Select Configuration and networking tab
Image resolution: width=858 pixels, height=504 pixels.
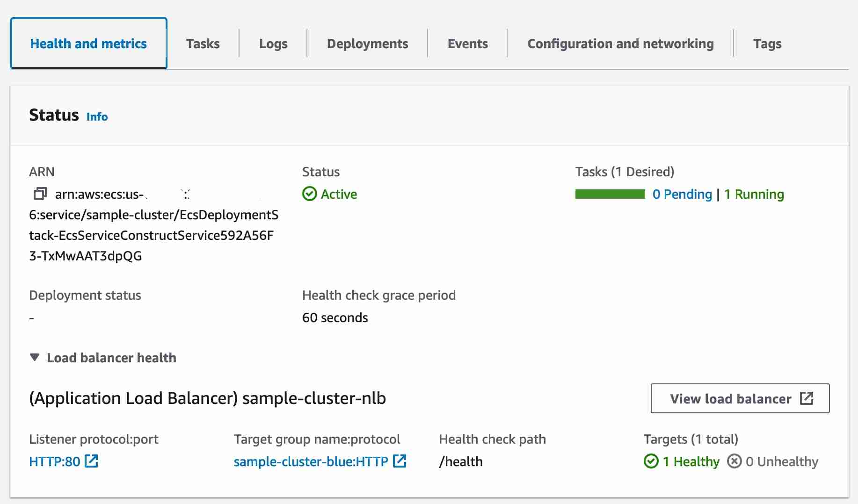tap(620, 43)
